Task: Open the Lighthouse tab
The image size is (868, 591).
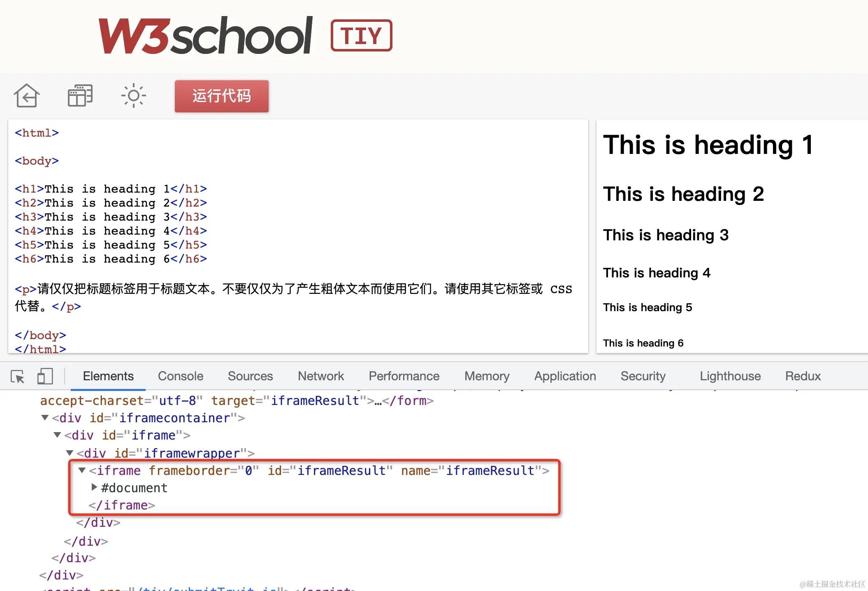Action: [730, 376]
